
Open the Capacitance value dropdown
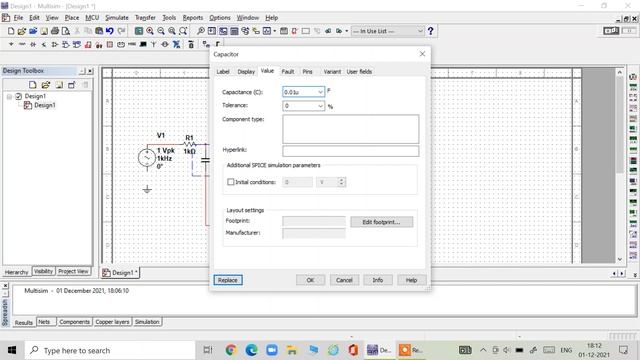click(320, 92)
